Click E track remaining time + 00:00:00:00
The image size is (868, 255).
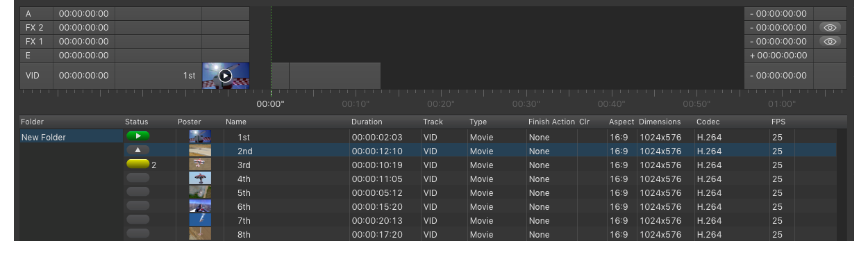pyautogui.click(x=778, y=56)
